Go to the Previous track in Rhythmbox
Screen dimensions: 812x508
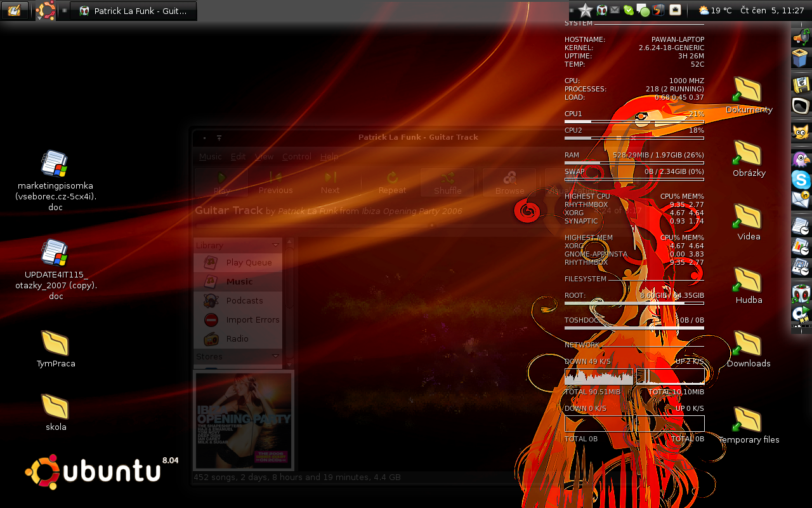coord(275,183)
